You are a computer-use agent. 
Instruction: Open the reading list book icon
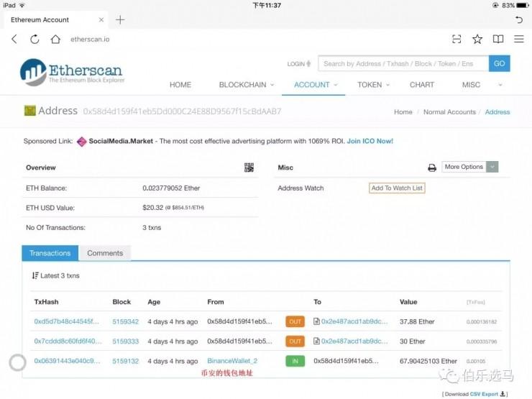tap(498, 39)
